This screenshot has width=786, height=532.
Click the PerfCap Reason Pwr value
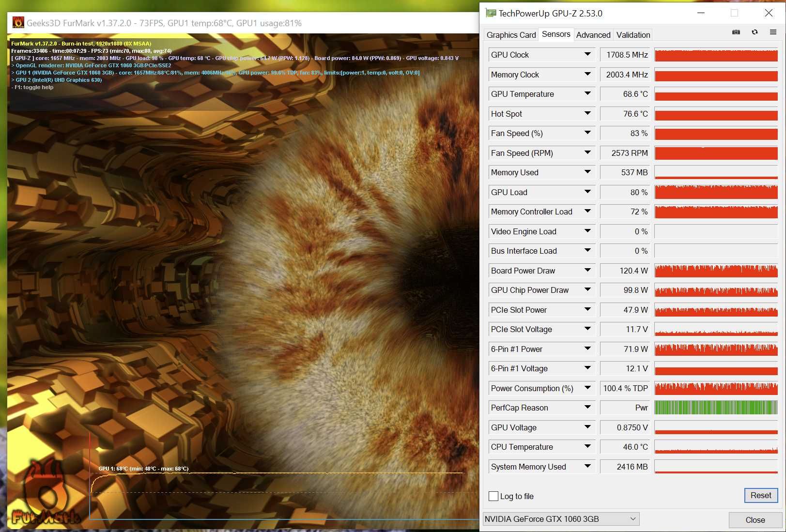(x=626, y=408)
